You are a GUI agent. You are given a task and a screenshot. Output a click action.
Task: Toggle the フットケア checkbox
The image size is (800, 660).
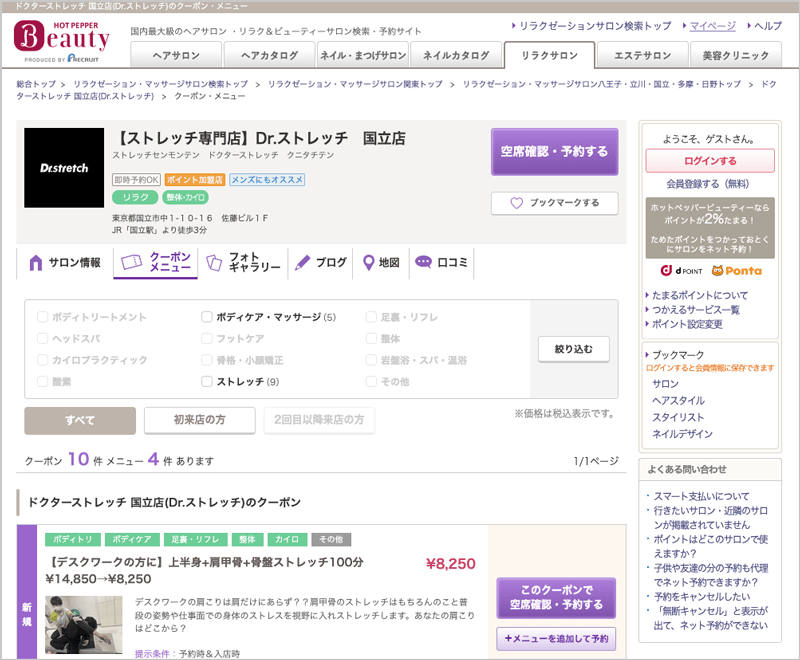pyautogui.click(x=207, y=338)
